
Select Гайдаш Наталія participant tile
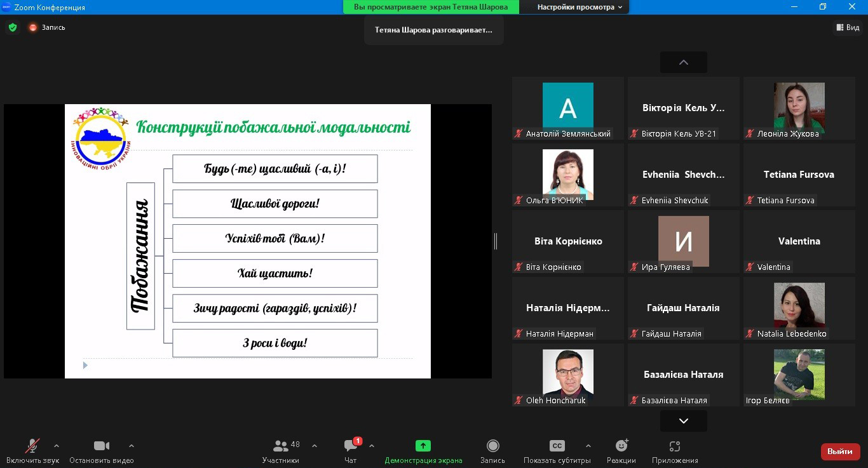coord(684,308)
